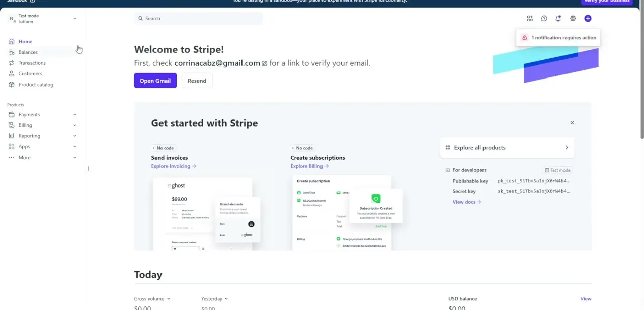The width and height of the screenshot is (644, 310).
Task: Edit the email with the pencil icon
Action: pos(264,63)
